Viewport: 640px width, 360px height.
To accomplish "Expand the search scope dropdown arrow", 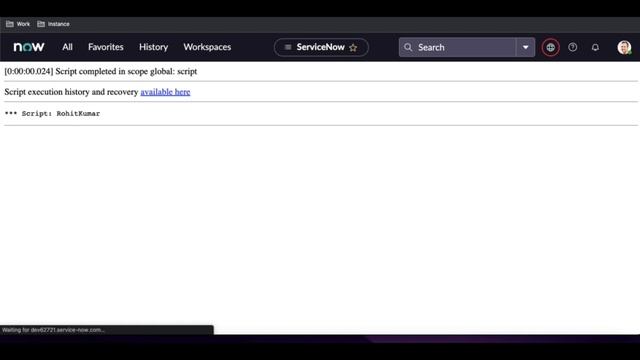I will coord(525,47).
